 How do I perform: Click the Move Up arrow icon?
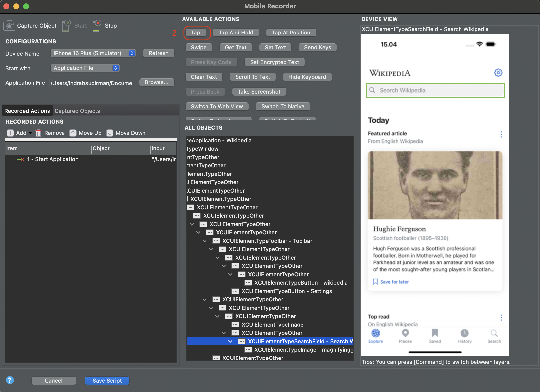(73, 133)
